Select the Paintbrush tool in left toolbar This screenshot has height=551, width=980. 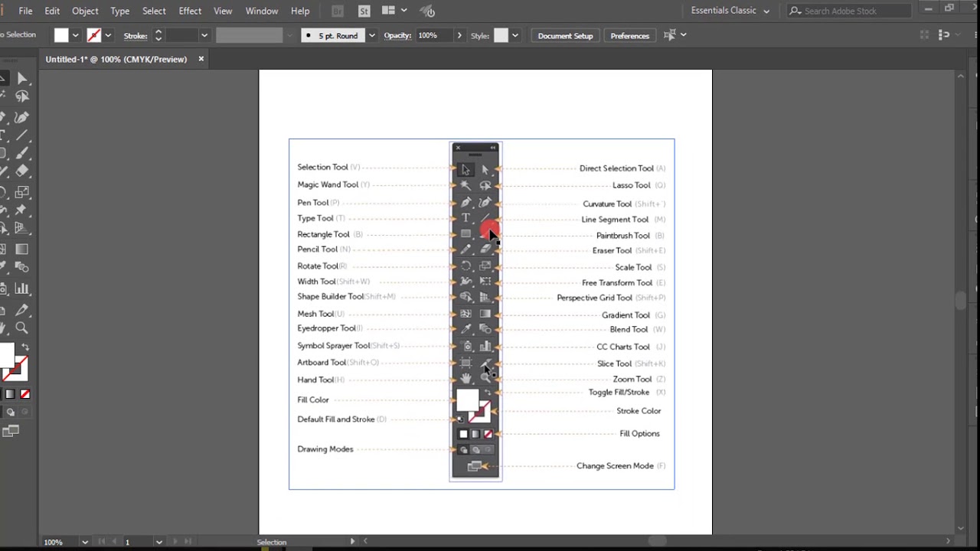click(x=21, y=154)
